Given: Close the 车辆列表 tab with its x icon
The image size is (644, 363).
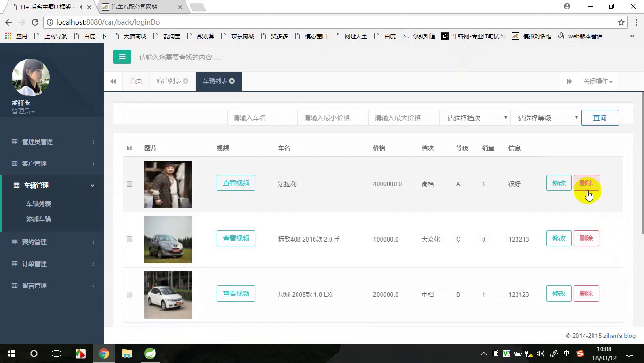Looking at the screenshot, I should pos(232,81).
